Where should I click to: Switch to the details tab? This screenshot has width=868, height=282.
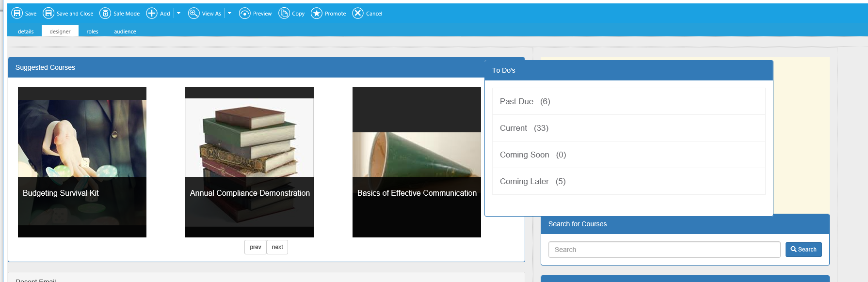pos(26,31)
